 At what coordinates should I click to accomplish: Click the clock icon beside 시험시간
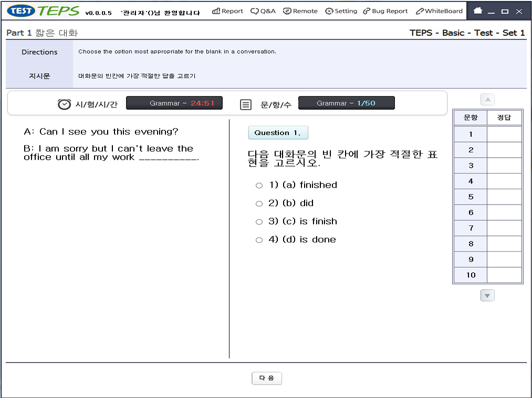(x=63, y=103)
